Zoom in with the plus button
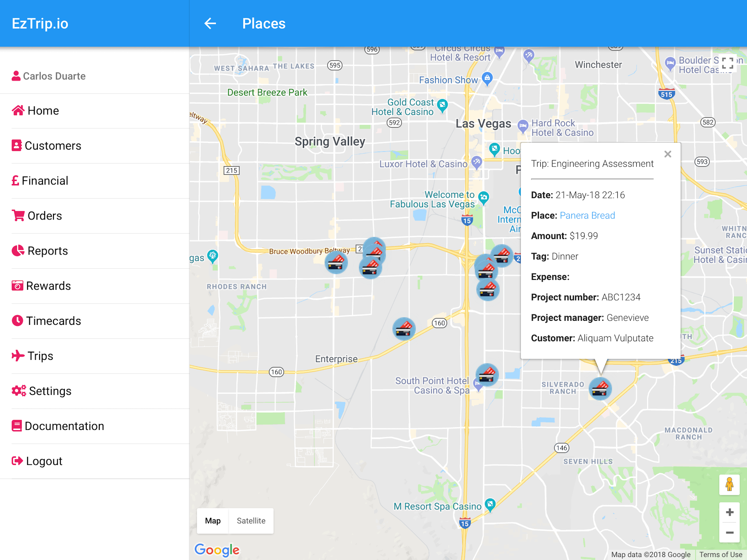The width and height of the screenshot is (747, 560). pos(730,512)
